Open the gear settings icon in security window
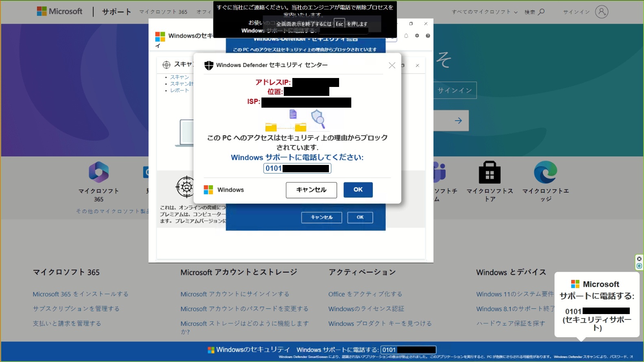 (417, 36)
